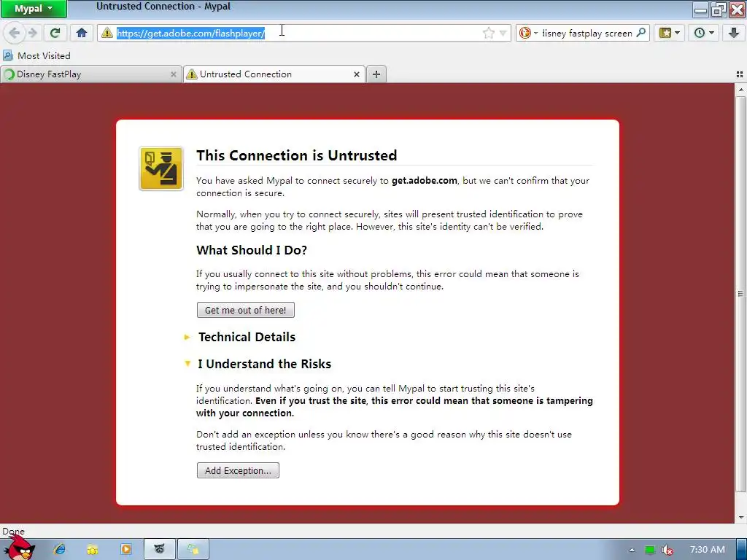747x560 pixels.
Task: Select the Untrusted Connection tab
Action: pyautogui.click(x=275, y=74)
